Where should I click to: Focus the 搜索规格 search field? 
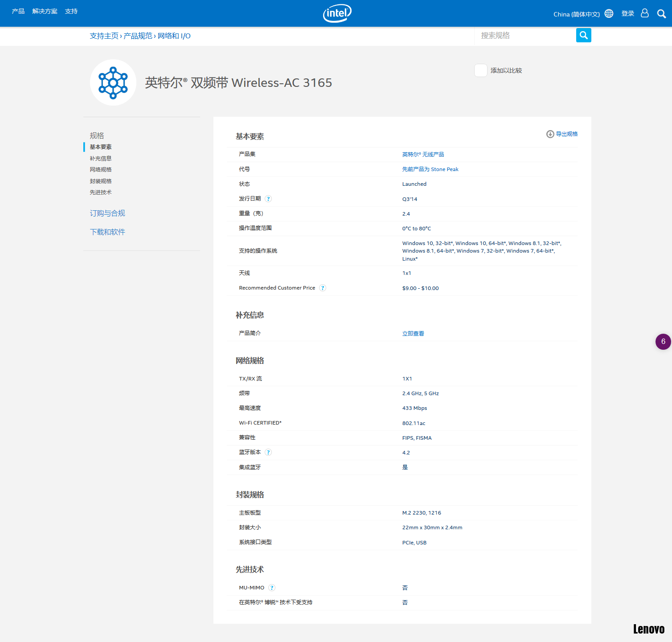click(x=525, y=35)
